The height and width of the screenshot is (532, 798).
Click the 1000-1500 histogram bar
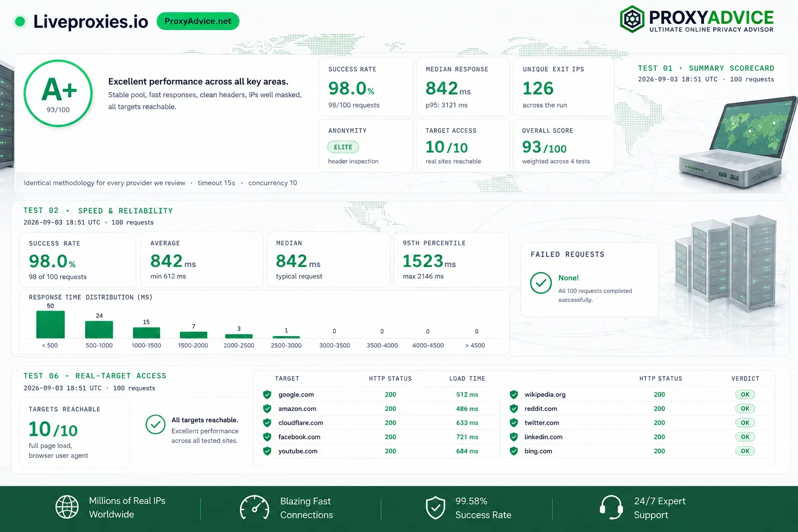click(147, 333)
